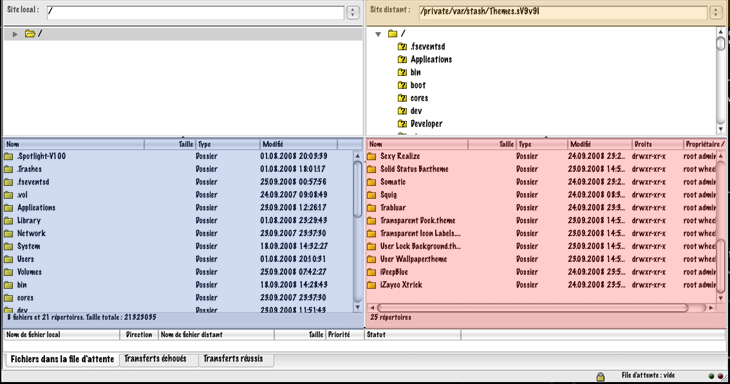Click the iZayco Xtrick folder icon
Viewport: 730px width, 384px height.
point(372,285)
